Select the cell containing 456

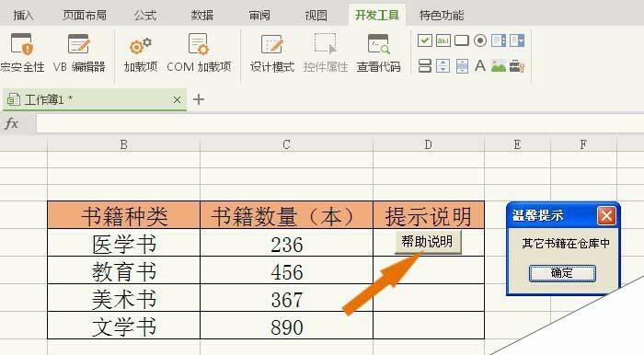287,270
